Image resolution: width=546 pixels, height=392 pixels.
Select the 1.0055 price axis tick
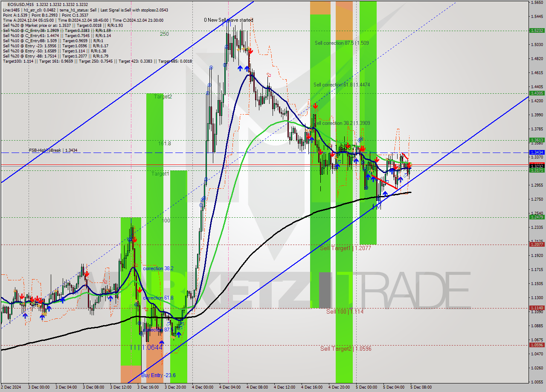(x=537, y=382)
